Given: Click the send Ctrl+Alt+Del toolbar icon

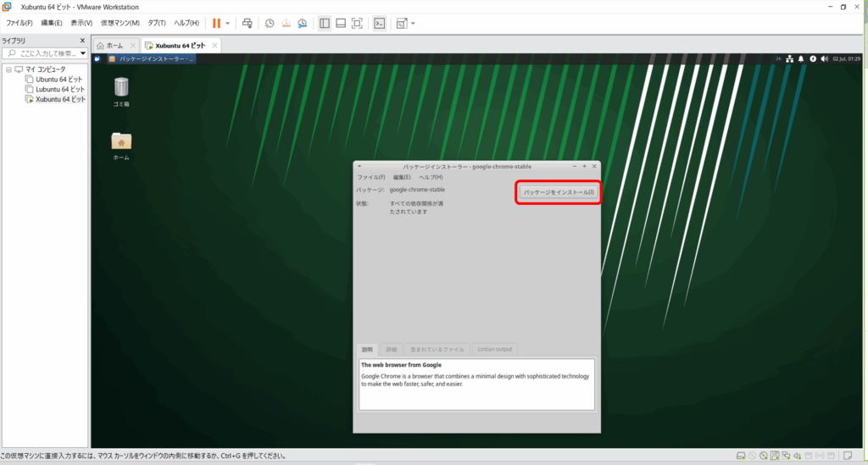Looking at the screenshot, I should click(x=247, y=23).
